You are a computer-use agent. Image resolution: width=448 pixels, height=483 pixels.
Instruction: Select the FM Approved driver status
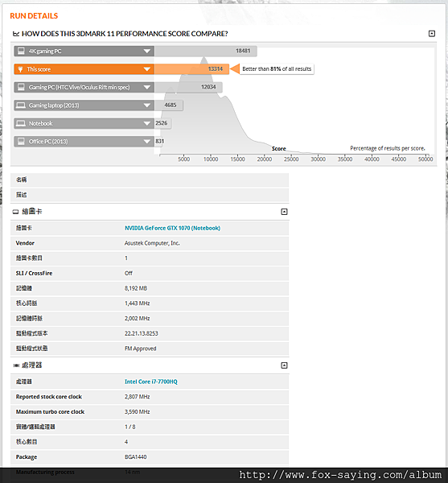tap(140, 349)
